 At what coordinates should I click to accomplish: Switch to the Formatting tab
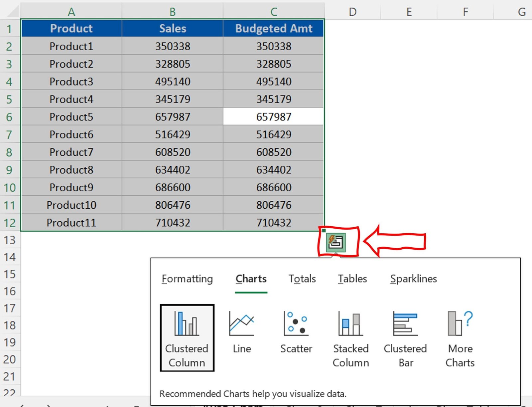tap(187, 279)
